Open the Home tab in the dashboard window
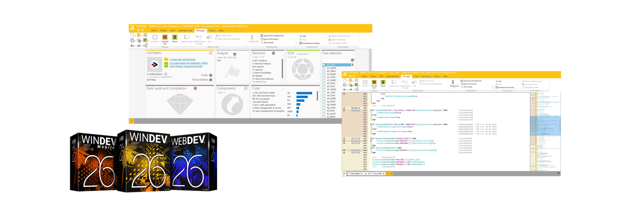 click(154, 31)
